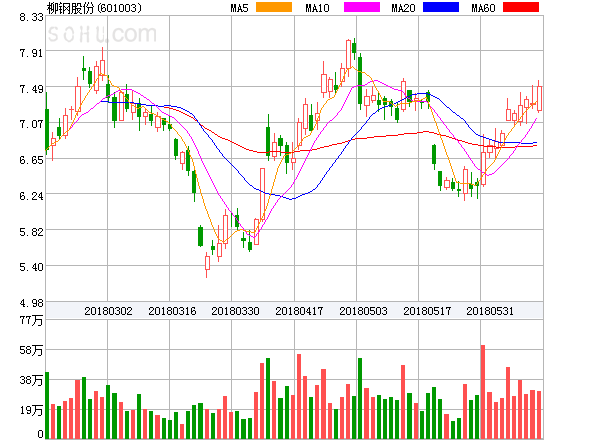Image resolution: width=600 pixels, height=440 pixels.
Task: Click the 6.65 price axis label
Action: pos(31,160)
